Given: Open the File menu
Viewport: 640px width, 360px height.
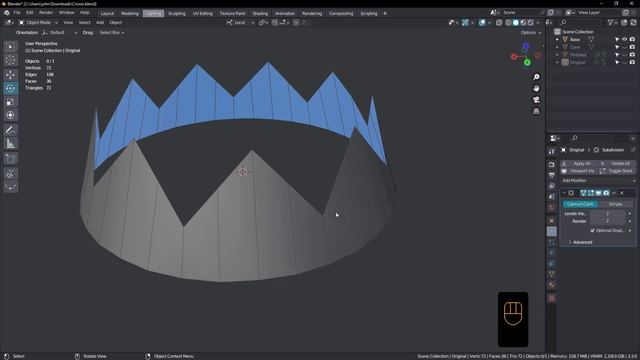Looking at the screenshot, I should pyautogui.click(x=17, y=13).
